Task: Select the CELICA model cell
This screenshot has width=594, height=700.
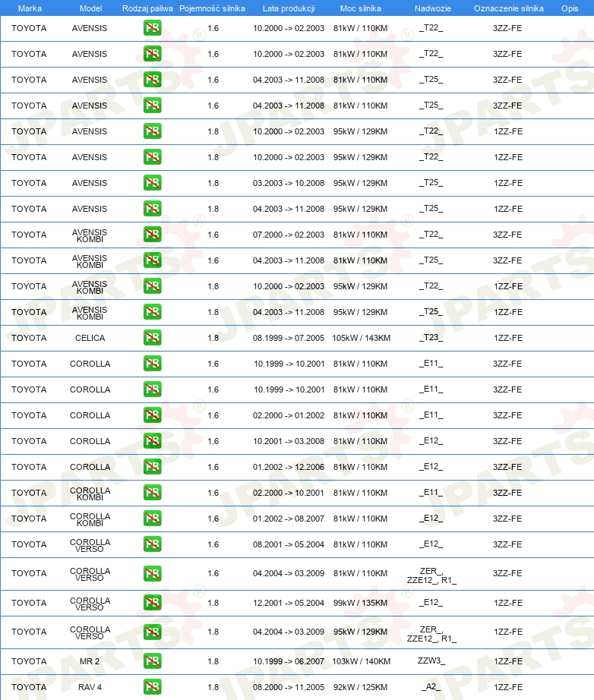Action: (x=90, y=338)
